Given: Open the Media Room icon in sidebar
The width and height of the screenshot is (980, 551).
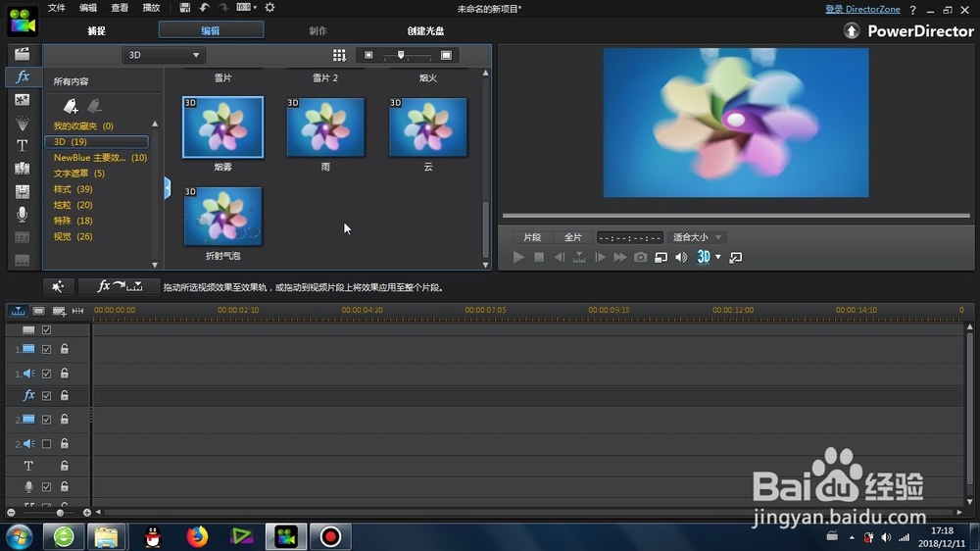Looking at the screenshot, I should click(22, 54).
